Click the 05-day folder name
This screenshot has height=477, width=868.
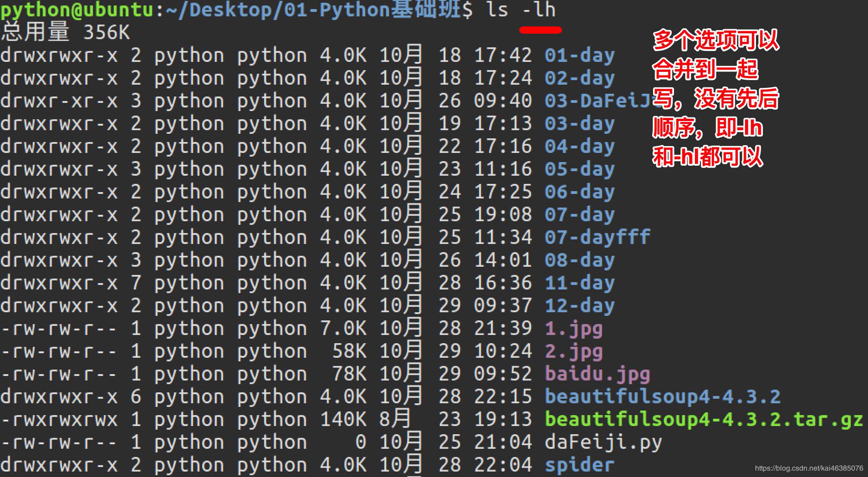tap(579, 169)
